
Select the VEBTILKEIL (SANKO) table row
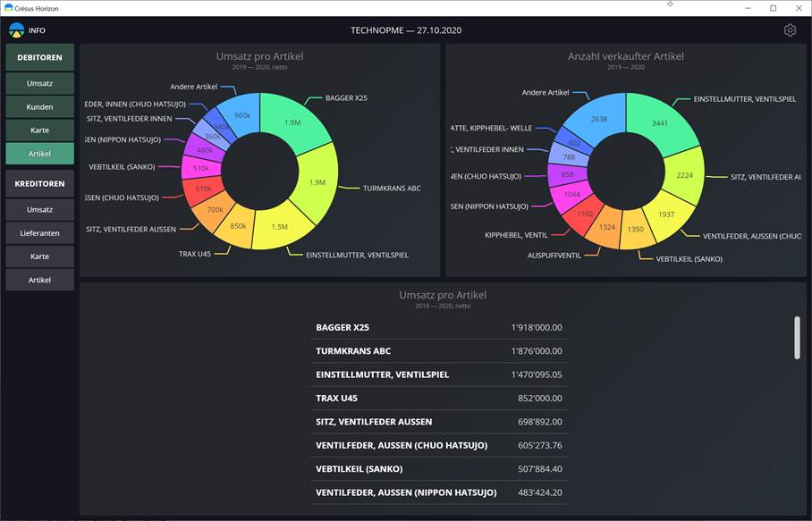coord(438,469)
